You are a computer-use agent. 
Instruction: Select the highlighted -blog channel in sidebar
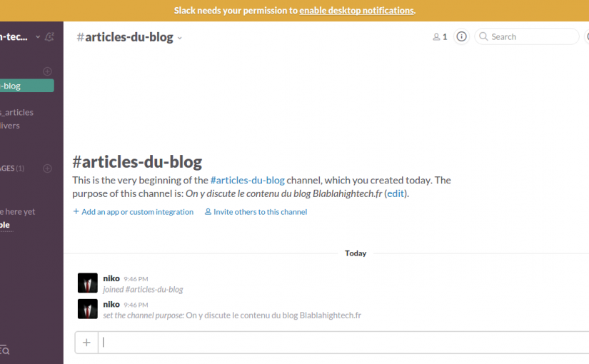tap(27, 86)
